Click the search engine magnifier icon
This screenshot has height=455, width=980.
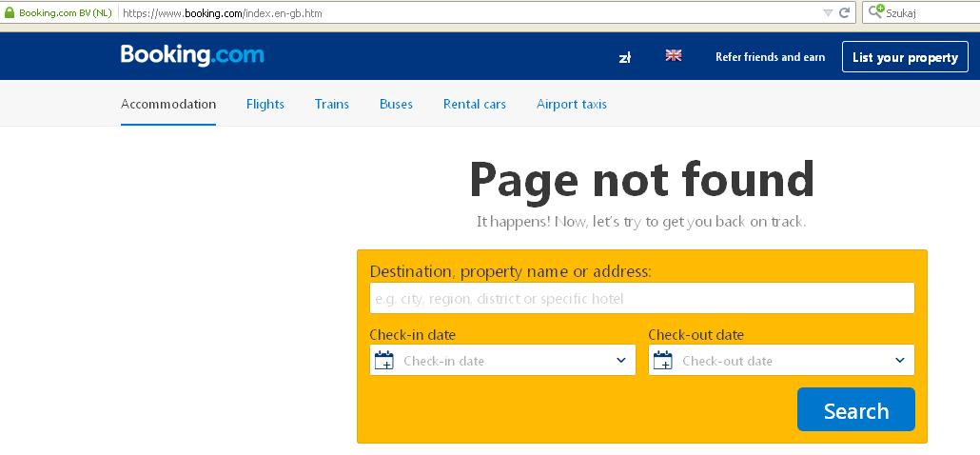click(875, 11)
